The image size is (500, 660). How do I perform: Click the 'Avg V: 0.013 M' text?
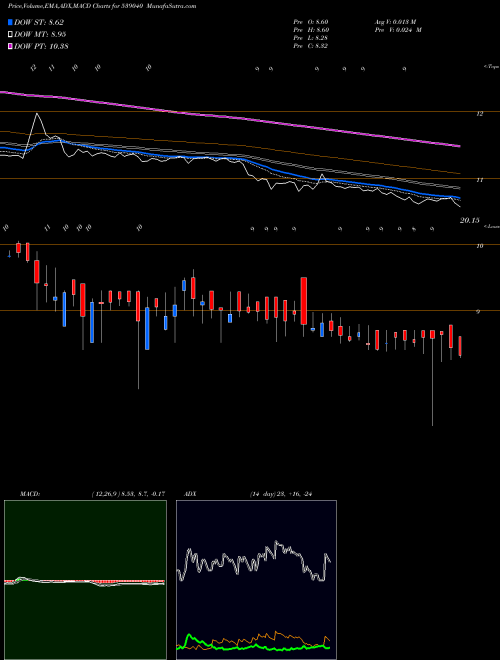coord(394,22)
